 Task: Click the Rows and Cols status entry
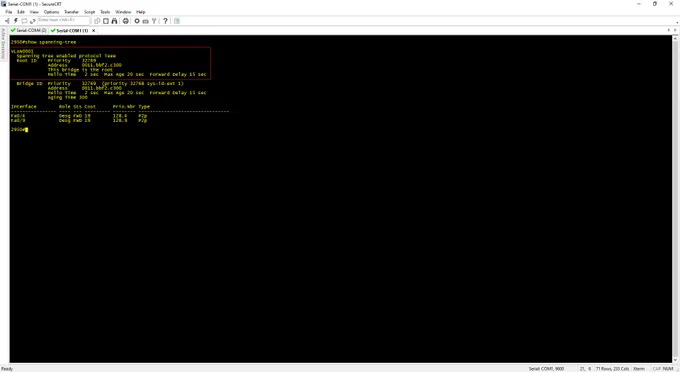click(612, 369)
